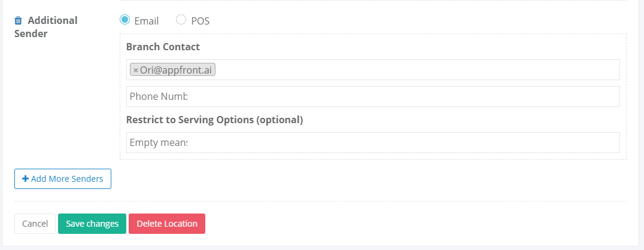Click the POS option label
This screenshot has height=250, width=644.
coord(201,21)
